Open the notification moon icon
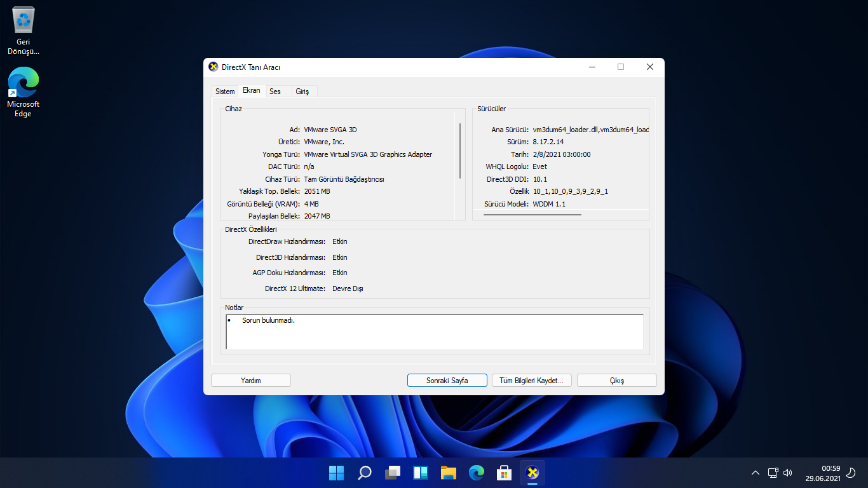The height and width of the screenshot is (488, 868). pos(851,473)
